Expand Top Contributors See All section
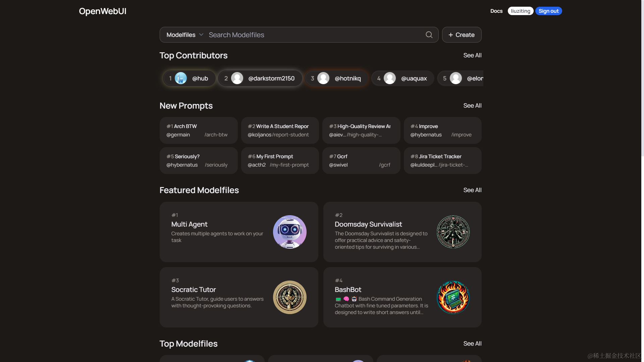This screenshot has height=362, width=644. pos(472,55)
